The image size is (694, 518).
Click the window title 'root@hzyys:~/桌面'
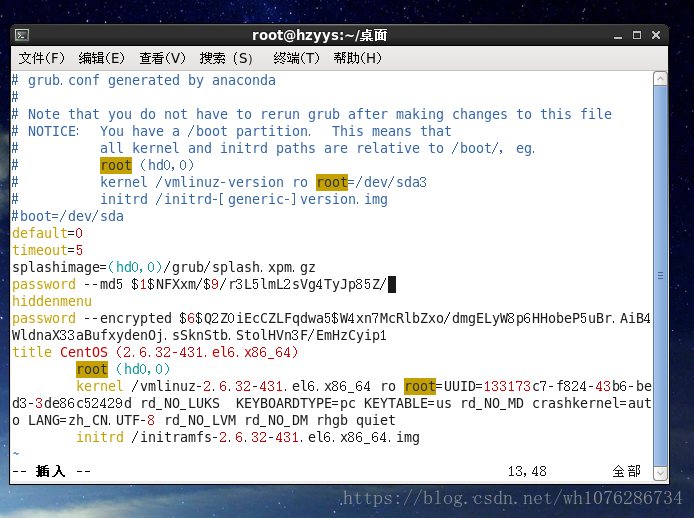point(320,35)
